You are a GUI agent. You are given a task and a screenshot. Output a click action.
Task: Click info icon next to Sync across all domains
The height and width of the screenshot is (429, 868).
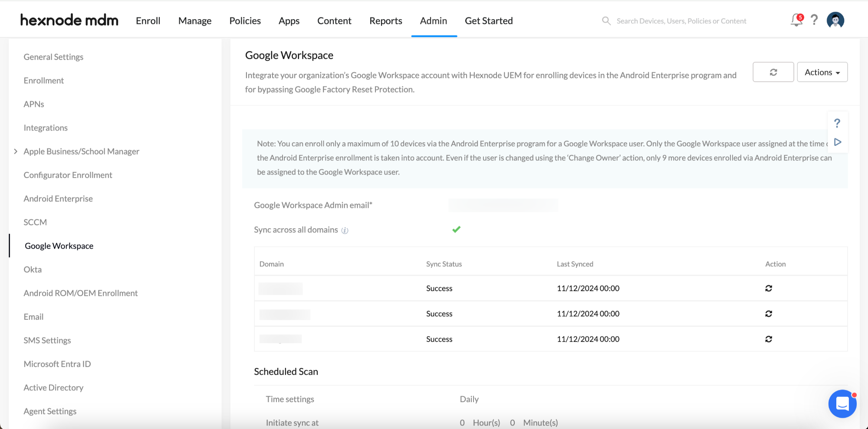click(345, 230)
